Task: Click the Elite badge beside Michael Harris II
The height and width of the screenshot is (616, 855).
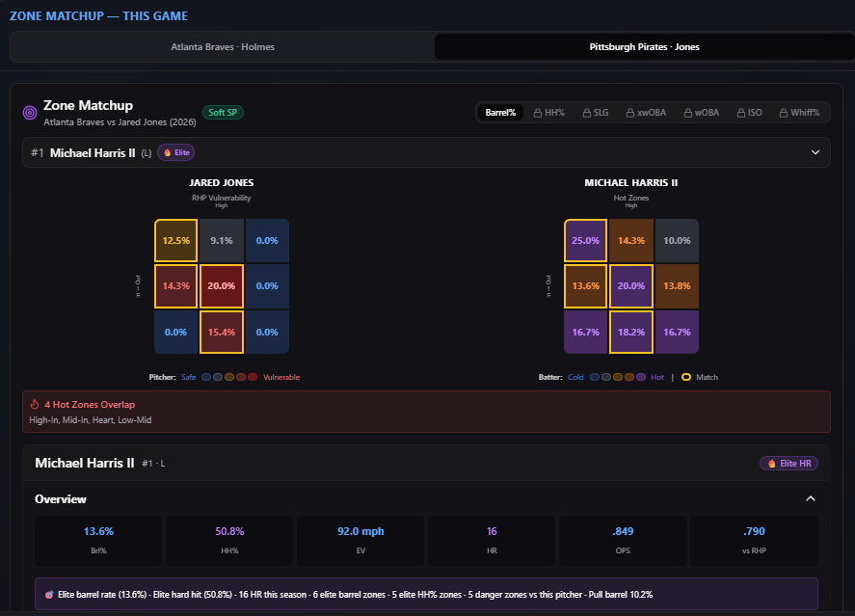Action: (176, 152)
